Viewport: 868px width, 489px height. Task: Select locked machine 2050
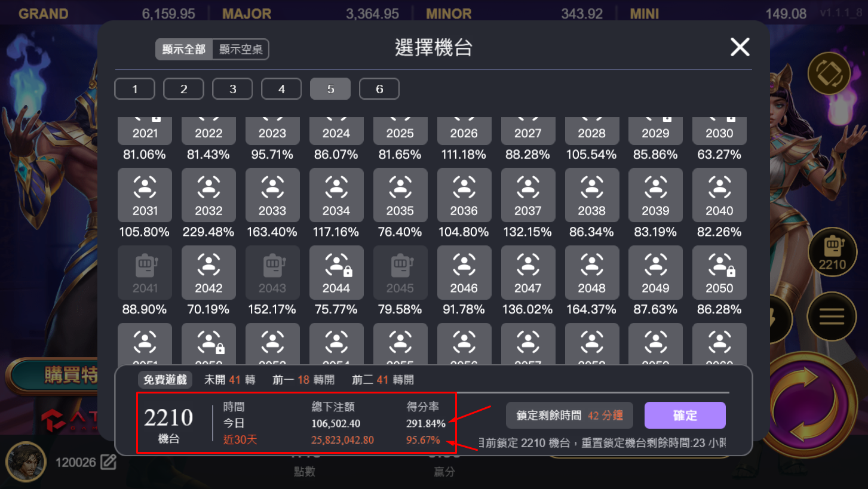[719, 272]
